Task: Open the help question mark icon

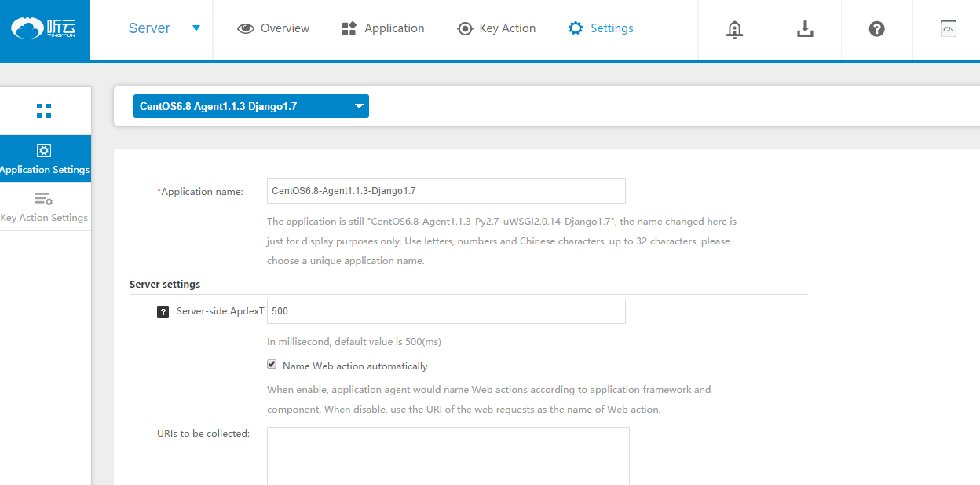Action: click(x=877, y=29)
